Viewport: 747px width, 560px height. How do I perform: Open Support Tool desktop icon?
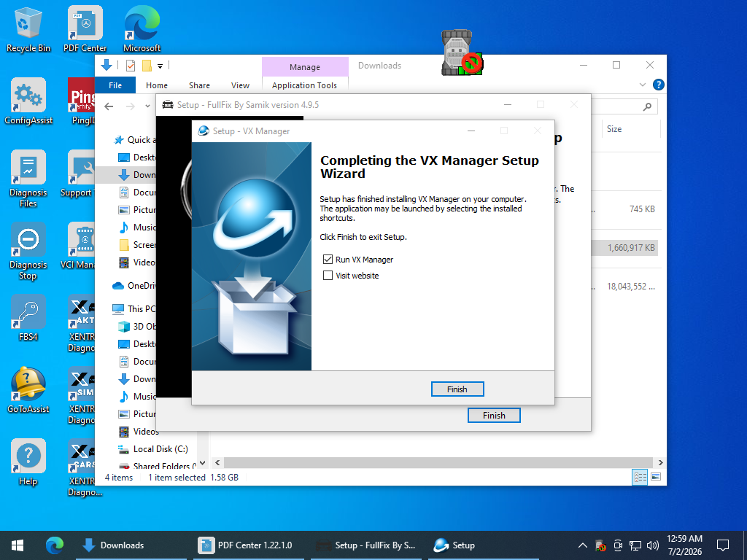(81, 174)
